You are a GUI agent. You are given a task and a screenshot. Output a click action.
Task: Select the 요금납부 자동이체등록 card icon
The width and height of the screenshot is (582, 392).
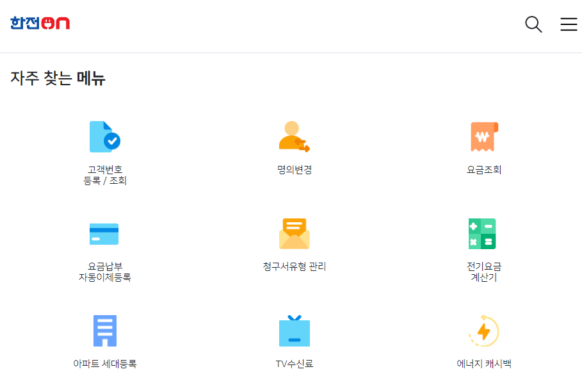click(x=104, y=234)
